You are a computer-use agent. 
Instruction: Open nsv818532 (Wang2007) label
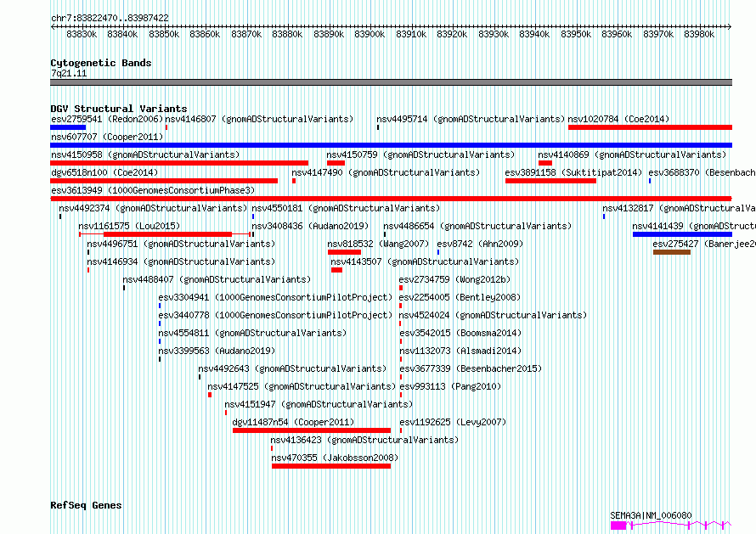tap(378, 244)
